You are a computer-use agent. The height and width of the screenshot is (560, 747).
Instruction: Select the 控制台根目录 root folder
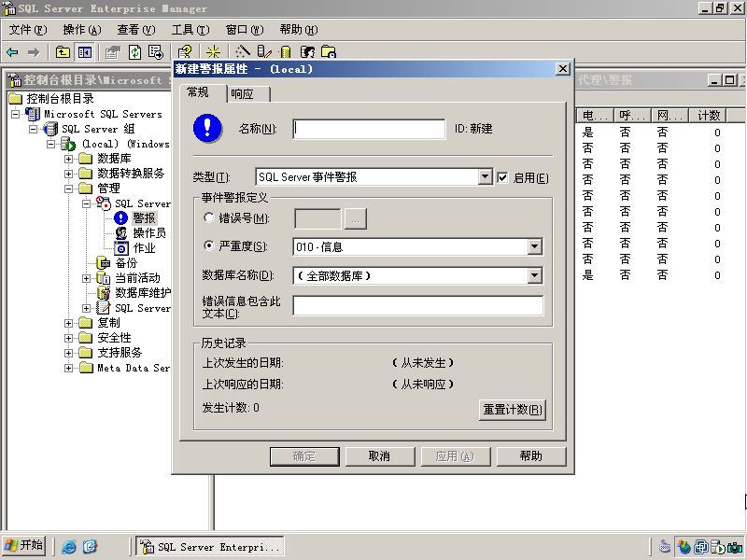coord(60,99)
